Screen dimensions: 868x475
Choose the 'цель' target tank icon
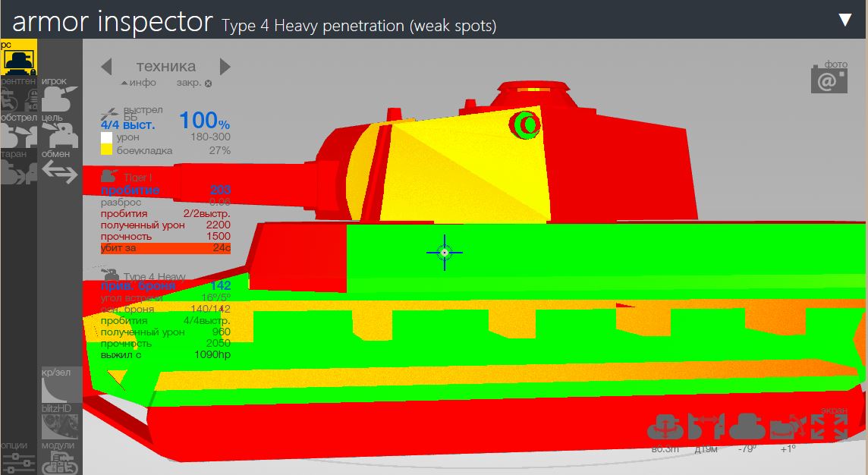tap(59, 136)
